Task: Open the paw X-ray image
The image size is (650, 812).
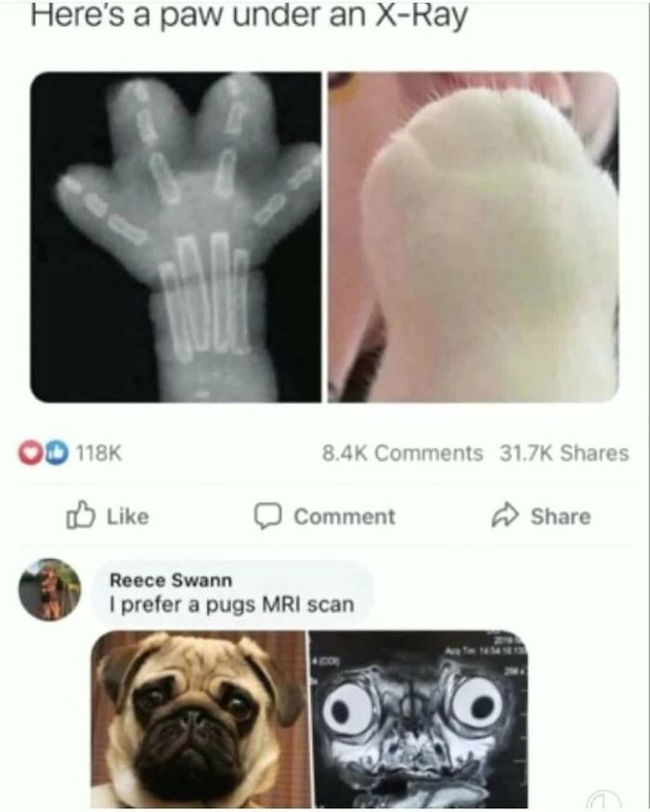Action: 175,237
